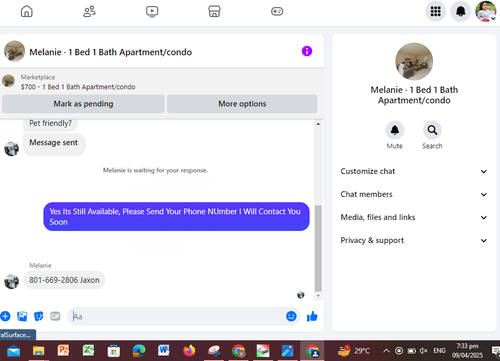Click the 'Yes Its Still Available' sent message
Screen dimensions: 500x361
176,217
